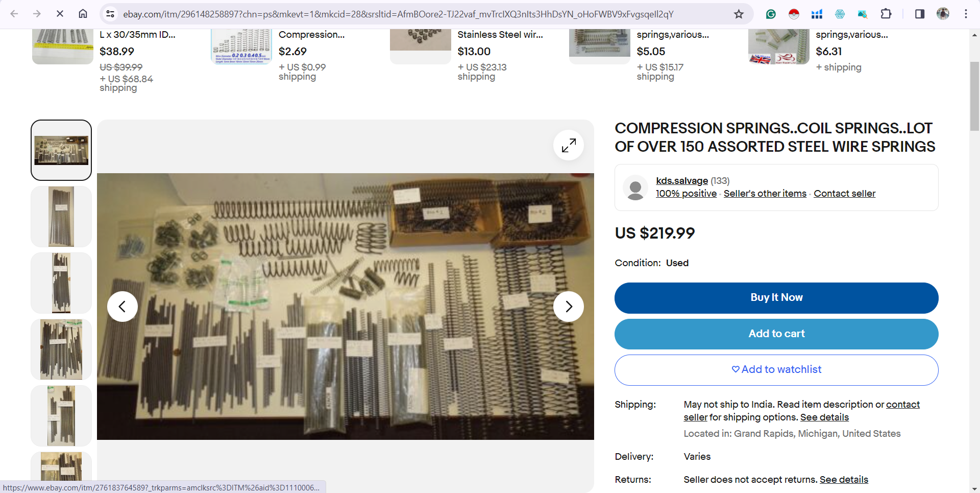This screenshot has width=980, height=493.
Task: Open the Extensions puzzle menu
Action: pyautogui.click(x=886, y=14)
